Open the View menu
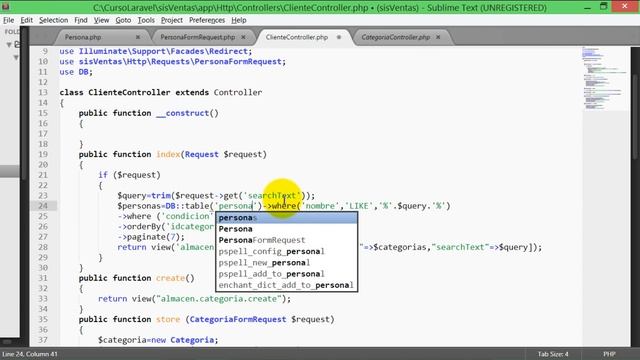Image resolution: width=640 pixels, height=360 pixels. click(x=101, y=20)
